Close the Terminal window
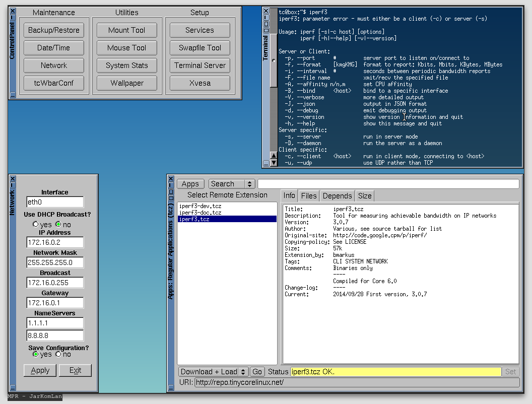This screenshot has height=404, width=532. tap(266, 11)
